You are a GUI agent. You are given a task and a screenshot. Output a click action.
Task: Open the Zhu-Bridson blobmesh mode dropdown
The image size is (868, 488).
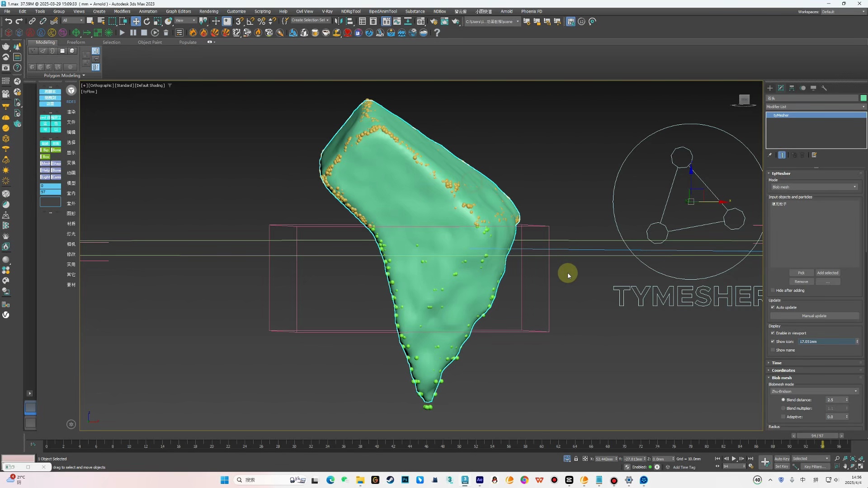814,391
